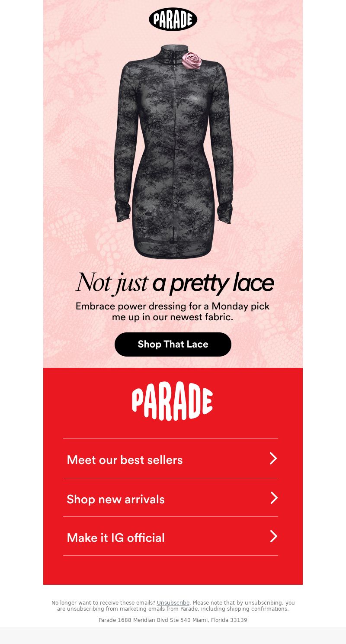Click the chevron beside Make it IG official
The height and width of the screenshot is (644, 346).
click(x=274, y=536)
